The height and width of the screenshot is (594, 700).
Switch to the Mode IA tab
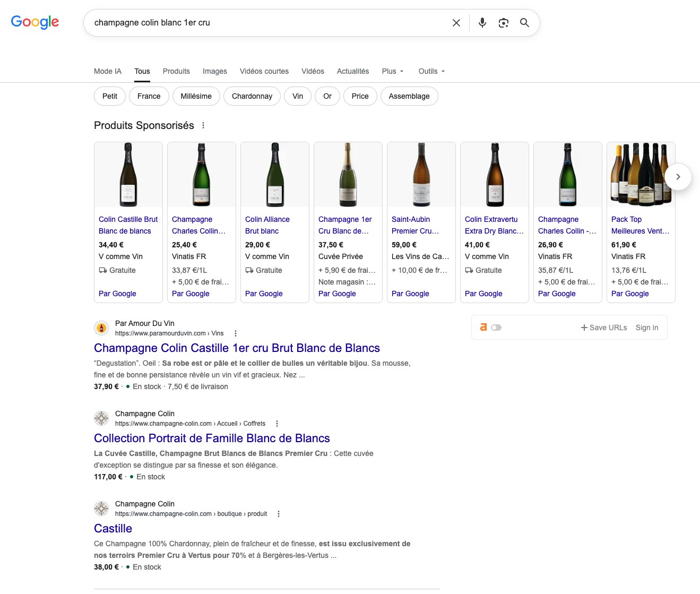[x=108, y=71]
